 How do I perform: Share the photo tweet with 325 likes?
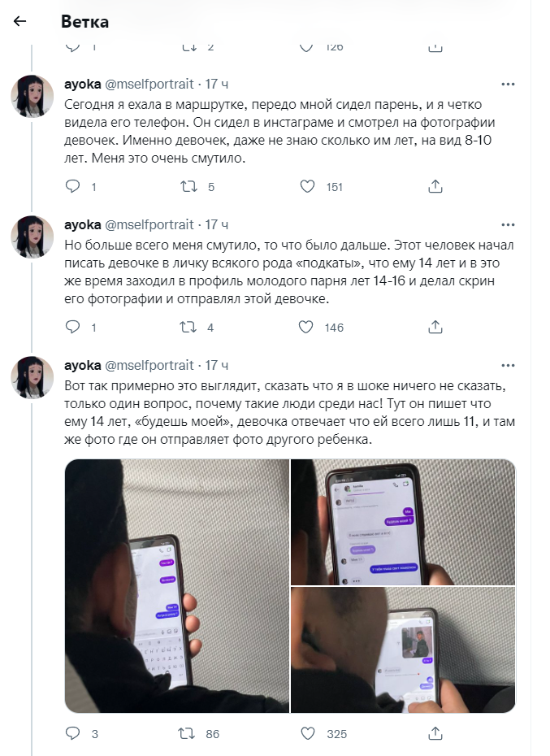435,733
